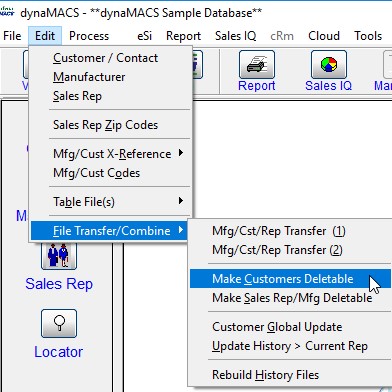The width and height of the screenshot is (392, 392).
Task: Choose Update History > Current Rep
Action: pos(290,346)
